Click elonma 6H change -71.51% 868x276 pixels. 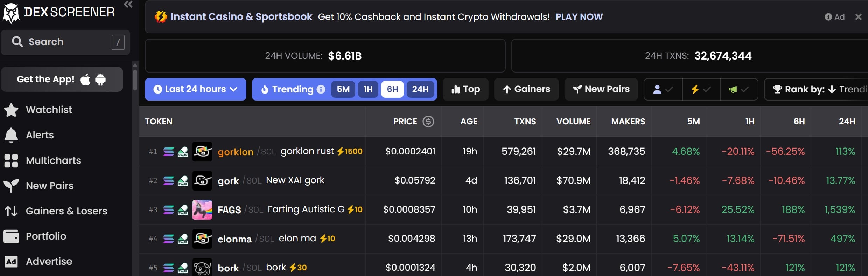coord(789,239)
